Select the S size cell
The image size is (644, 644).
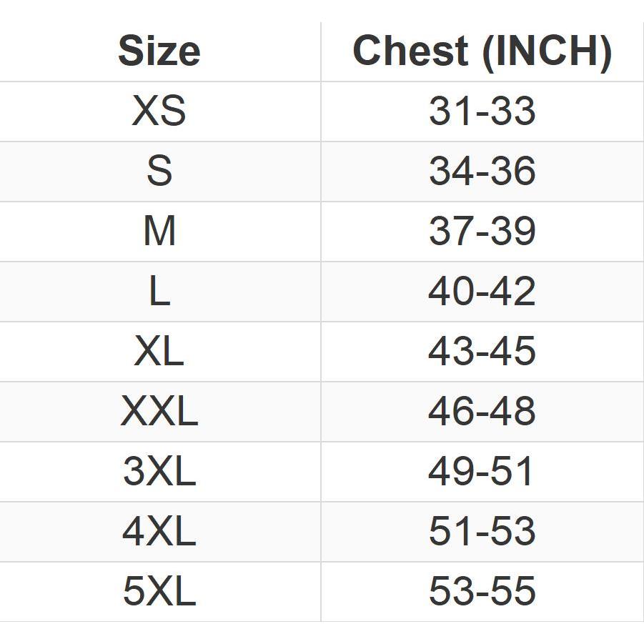159,172
